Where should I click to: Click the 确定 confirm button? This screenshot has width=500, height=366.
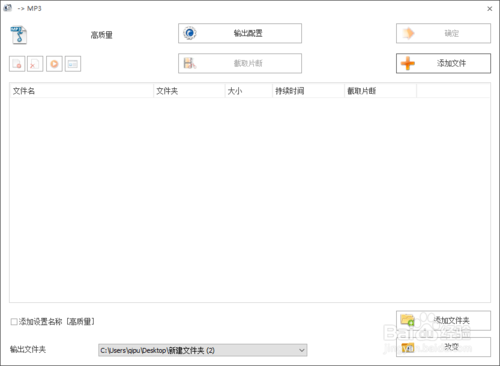(x=443, y=33)
